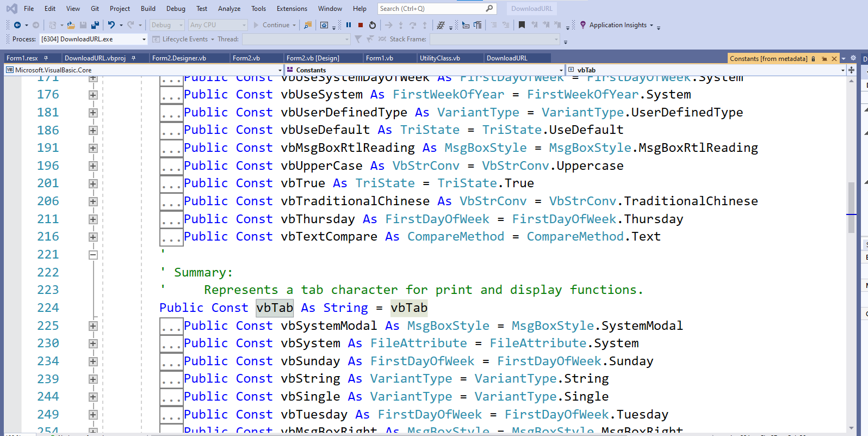Toggle pin on DownloadURL.vbproj tab
This screenshot has height=436, width=868.
[134, 58]
